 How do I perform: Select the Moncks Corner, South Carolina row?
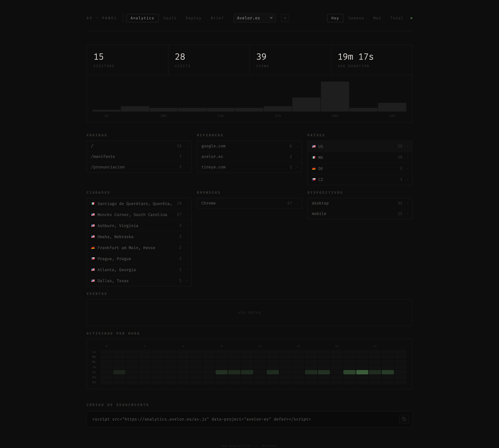[x=139, y=215]
